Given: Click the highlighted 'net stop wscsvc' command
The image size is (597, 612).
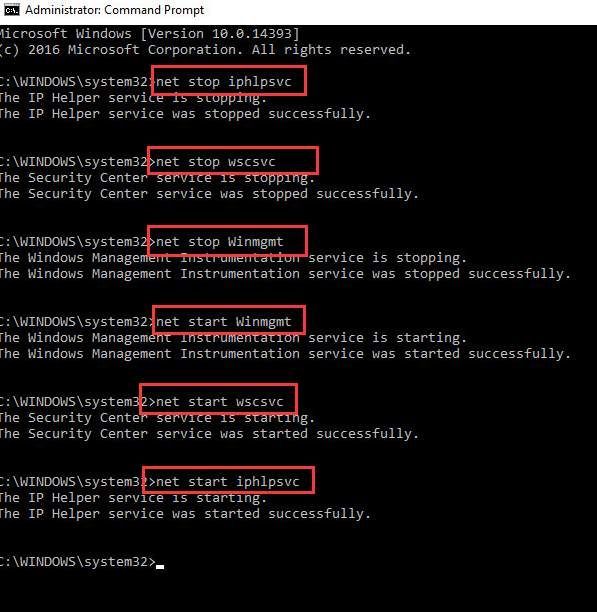Looking at the screenshot, I should point(216,162).
